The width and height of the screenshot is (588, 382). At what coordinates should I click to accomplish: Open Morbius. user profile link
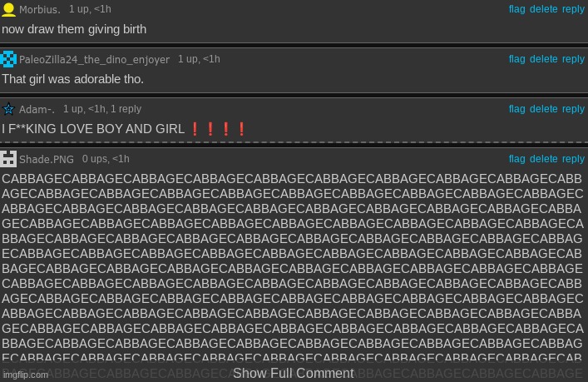[41, 9]
